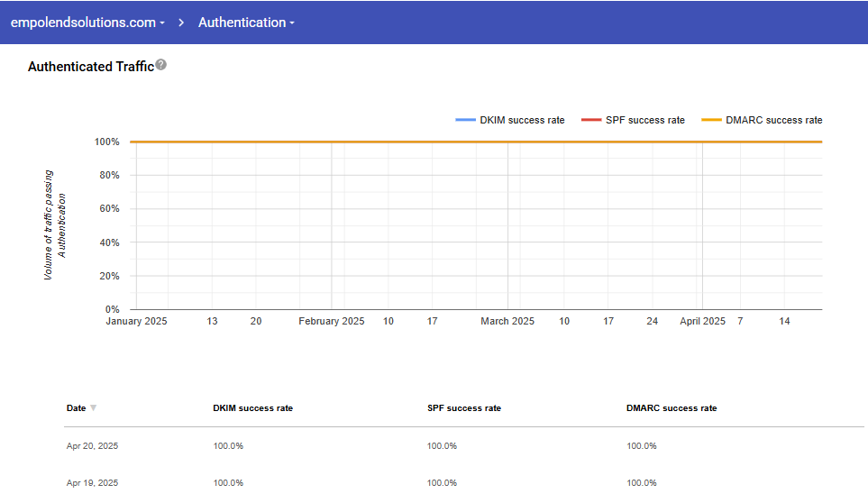868x503 pixels.
Task: Click the Apr 19, 2025 table row date
Action: click(92, 483)
